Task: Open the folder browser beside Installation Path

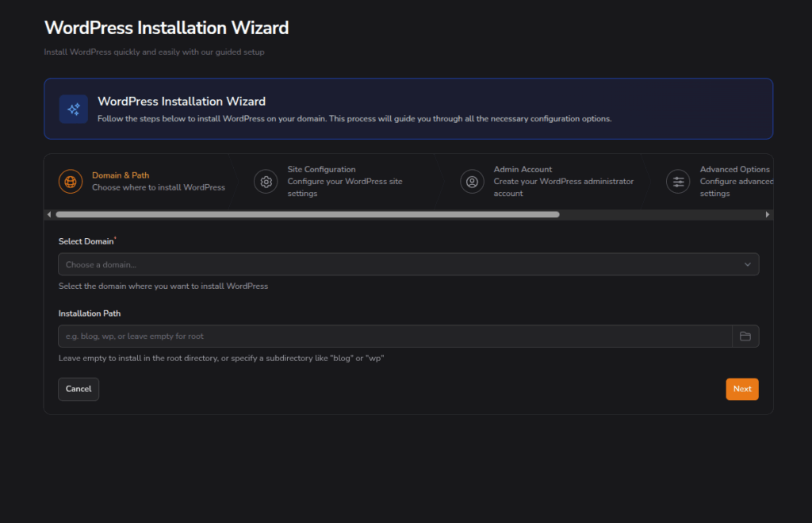Action: click(745, 336)
